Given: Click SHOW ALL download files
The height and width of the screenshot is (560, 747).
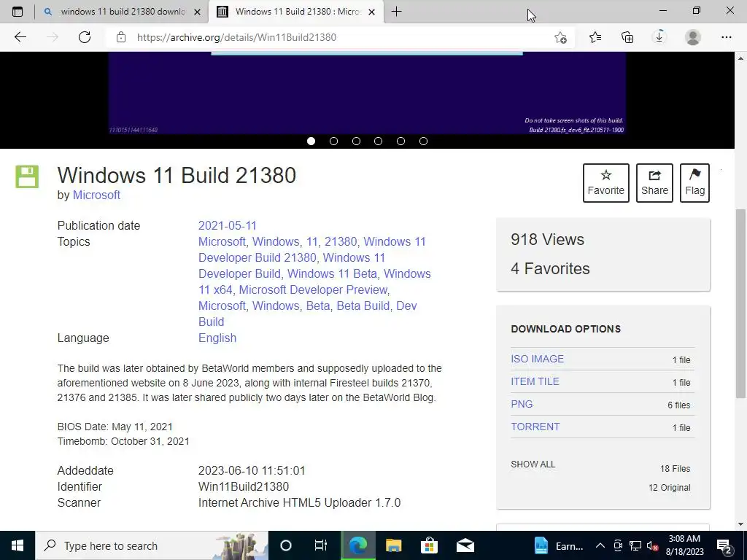Looking at the screenshot, I should pos(533,464).
